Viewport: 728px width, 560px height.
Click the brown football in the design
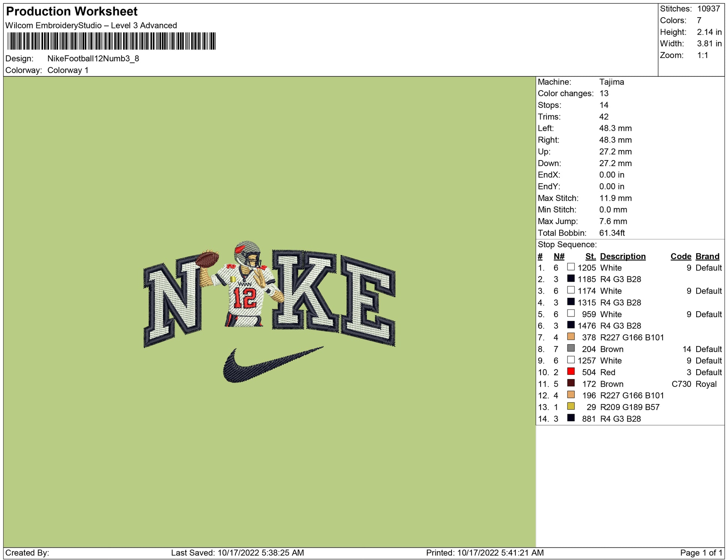207,259
